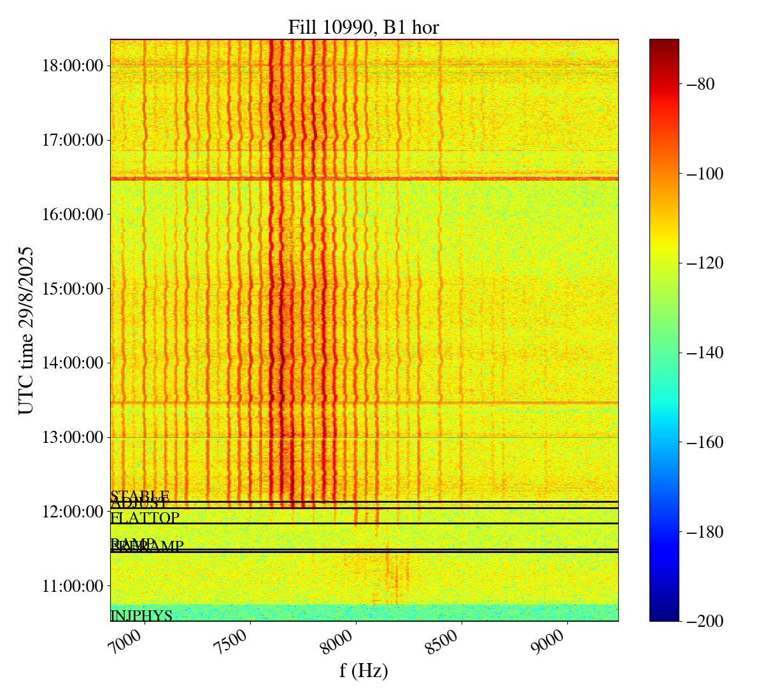Screen dimensions: 764x700
Task: Click the 11:00:00 time tick label
Action: tap(72, 585)
